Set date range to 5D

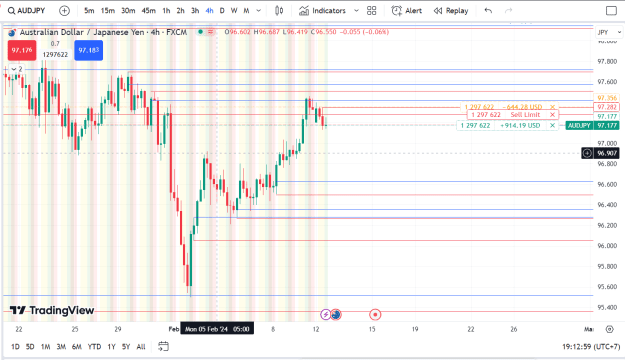click(x=30, y=346)
